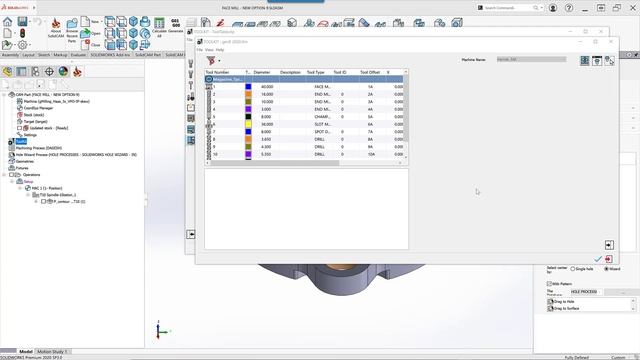Click the first icon right of Machine Name
The width and height of the screenshot is (640, 360).
coord(584,60)
